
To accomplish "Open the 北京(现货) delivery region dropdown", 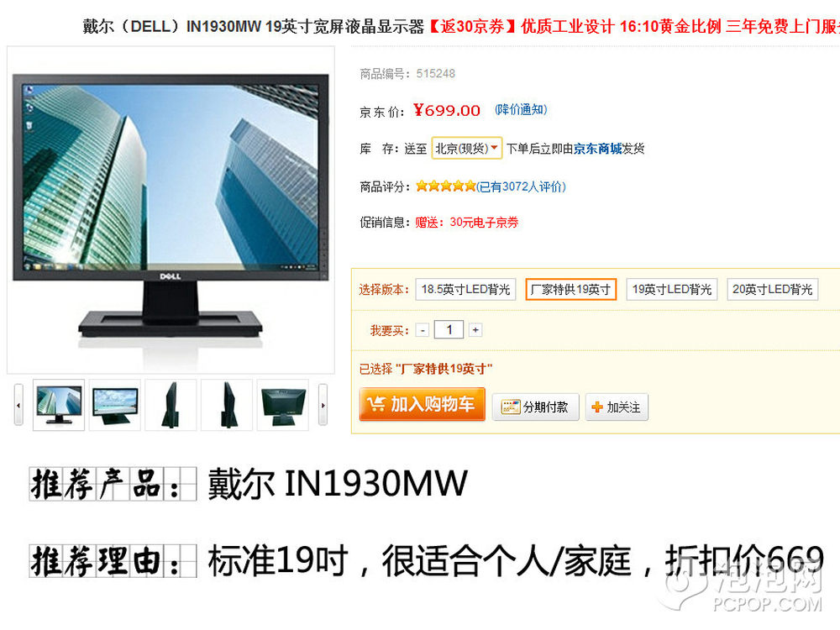I will pyautogui.click(x=466, y=149).
